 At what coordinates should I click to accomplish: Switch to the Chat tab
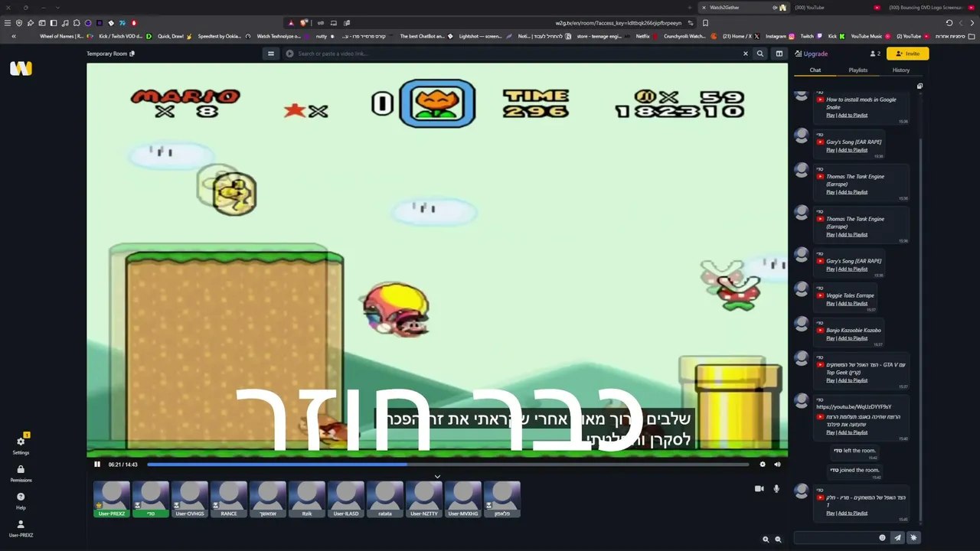pyautogui.click(x=815, y=70)
